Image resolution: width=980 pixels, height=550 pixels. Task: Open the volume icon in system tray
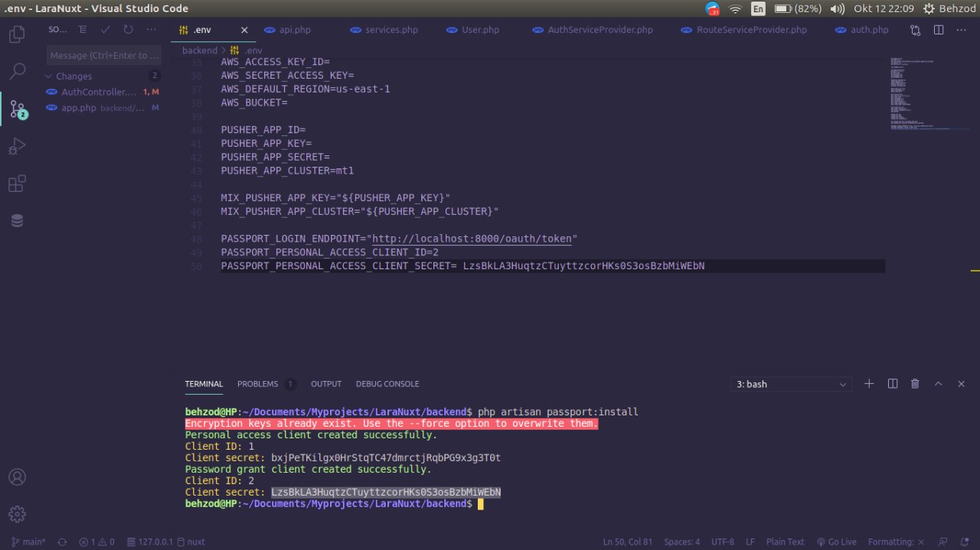pyautogui.click(x=838, y=9)
